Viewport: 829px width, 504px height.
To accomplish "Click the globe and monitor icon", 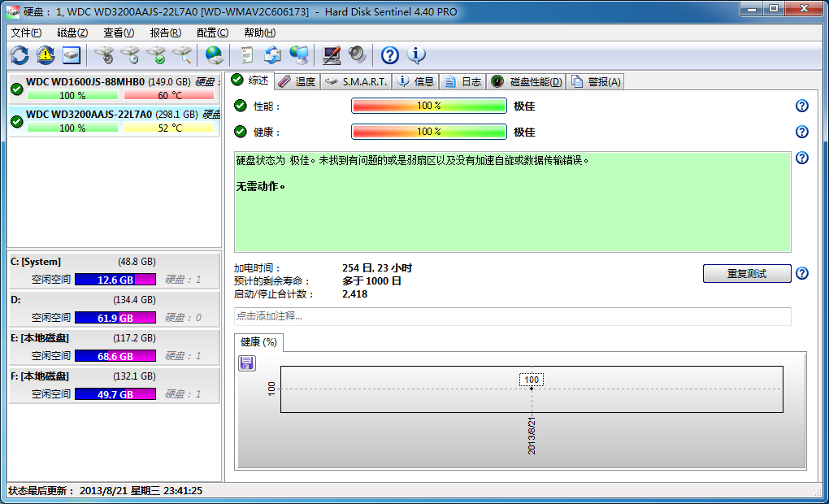I will [299, 55].
